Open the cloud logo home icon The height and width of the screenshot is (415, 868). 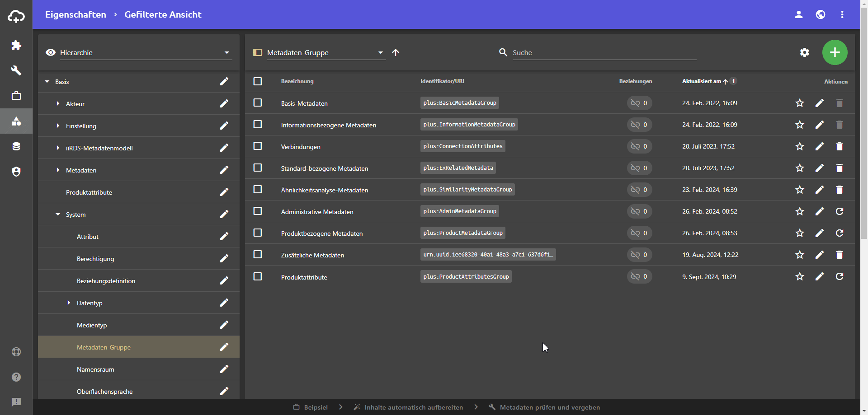16,17
